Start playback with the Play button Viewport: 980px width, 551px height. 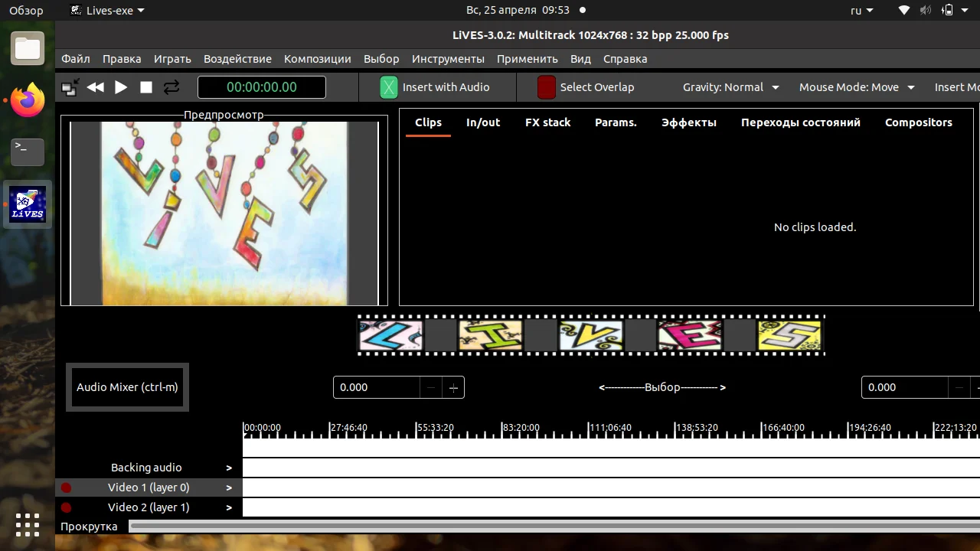click(121, 87)
